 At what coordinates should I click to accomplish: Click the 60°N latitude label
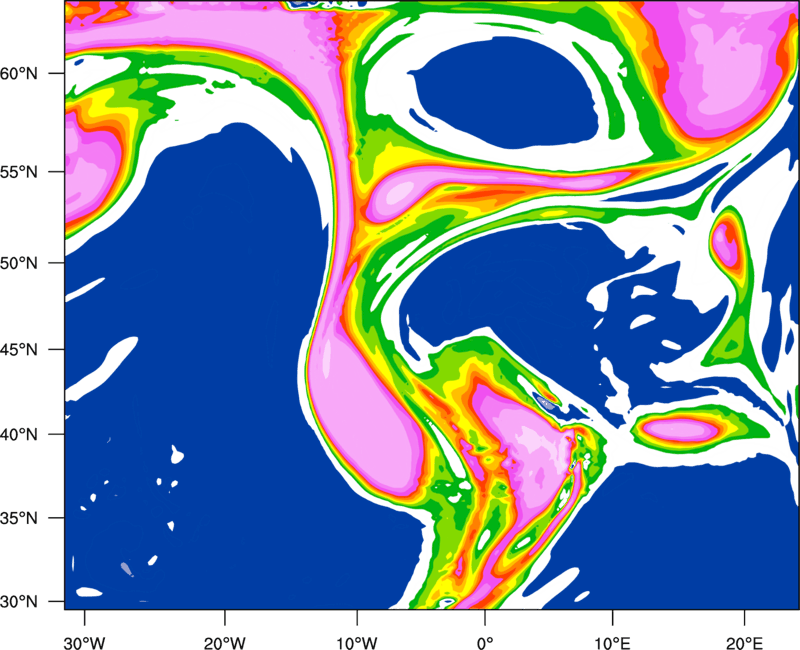19,73
